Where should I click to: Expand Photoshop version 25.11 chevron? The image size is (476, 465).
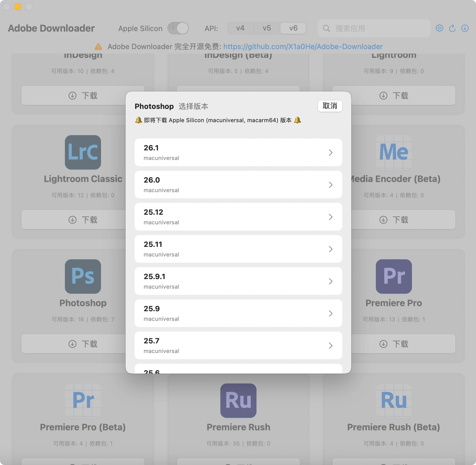click(331, 249)
